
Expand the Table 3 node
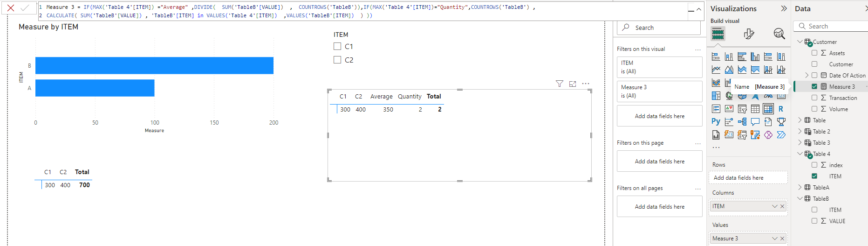(800, 142)
